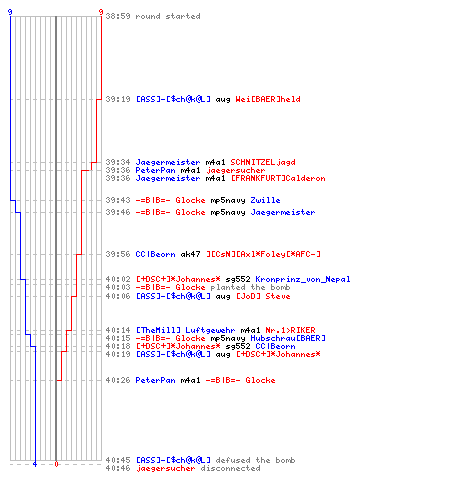This screenshot has width=450, height=500.
Task: Select Hubschrau[BAER] victim name at 40:15
Action: (288, 338)
